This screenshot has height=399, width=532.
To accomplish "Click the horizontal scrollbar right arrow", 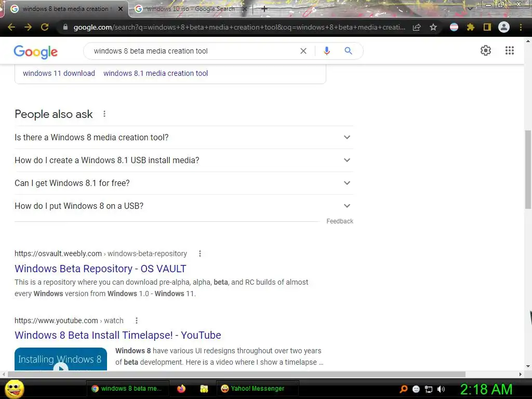I will (x=521, y=374).
